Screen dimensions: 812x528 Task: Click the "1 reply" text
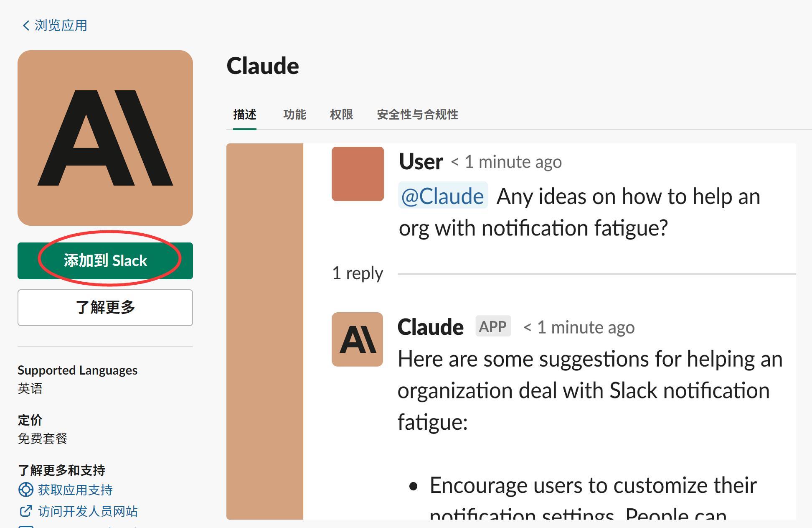[x=358, y=273]
